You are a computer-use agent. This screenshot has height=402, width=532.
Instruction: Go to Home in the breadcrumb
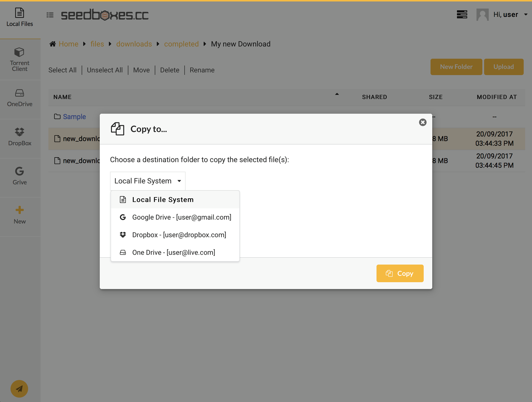coord(68,44)
